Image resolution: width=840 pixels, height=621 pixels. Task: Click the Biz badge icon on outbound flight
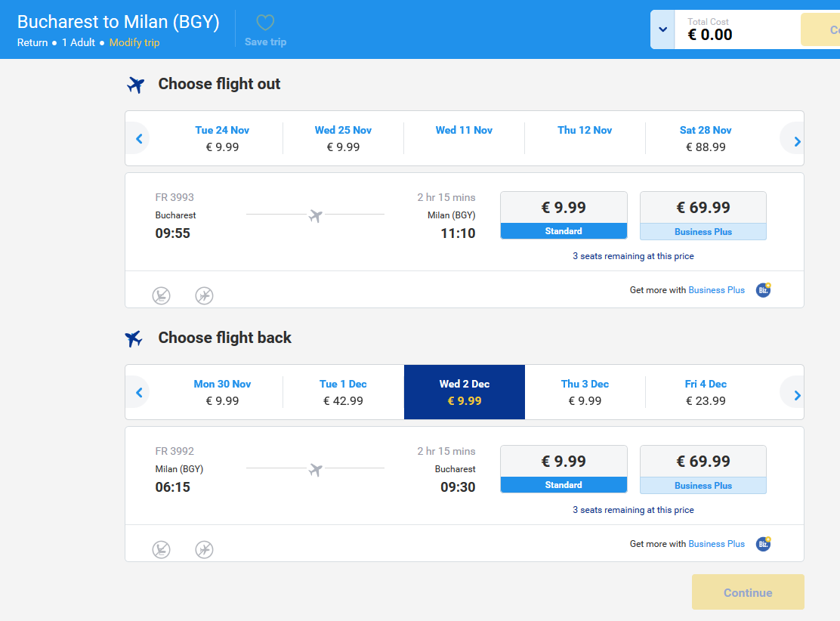coord(764,290)
